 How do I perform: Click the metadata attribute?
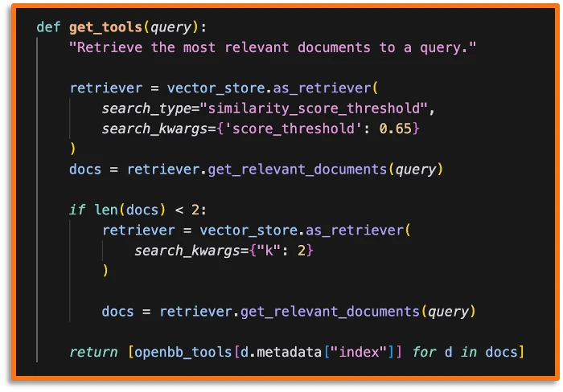pos(281,352)
